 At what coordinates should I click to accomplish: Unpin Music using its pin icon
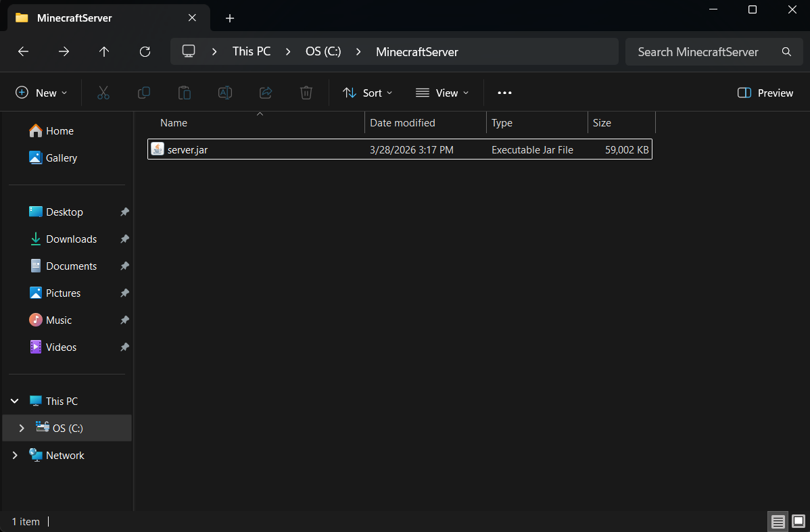click(x=124, y=320)
